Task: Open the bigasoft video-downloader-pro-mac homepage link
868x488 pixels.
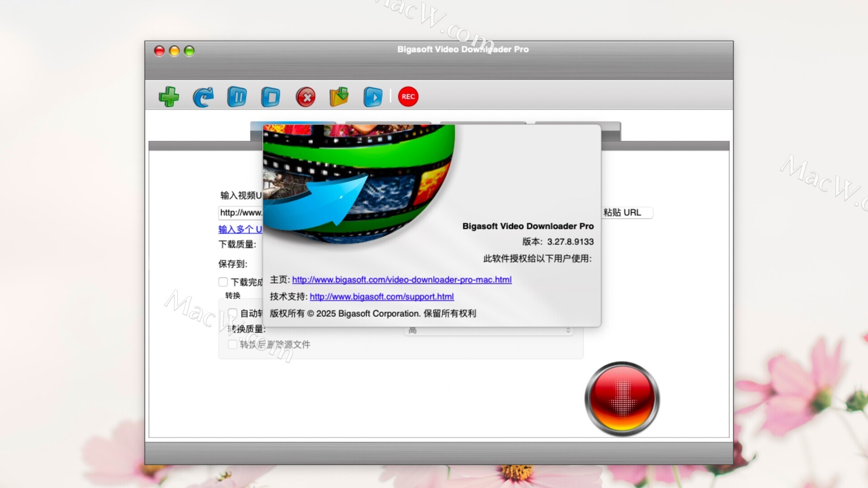Action: coord(402,280)
